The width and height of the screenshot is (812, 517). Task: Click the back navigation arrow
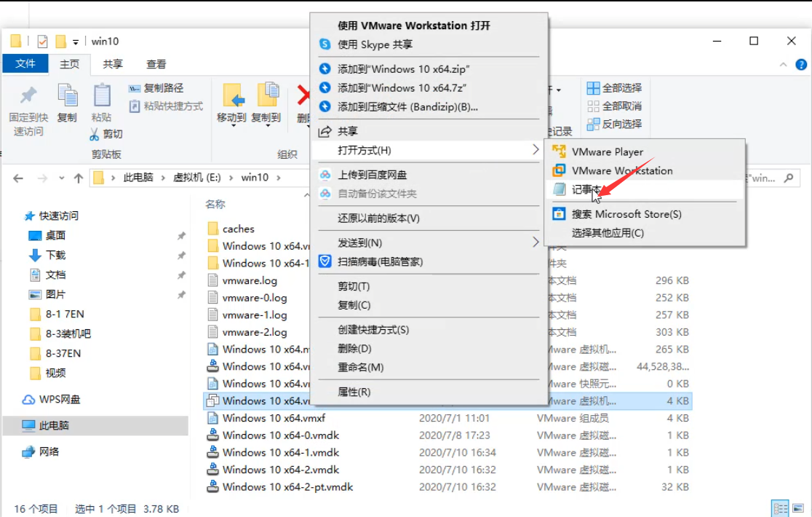pos(17,176)
